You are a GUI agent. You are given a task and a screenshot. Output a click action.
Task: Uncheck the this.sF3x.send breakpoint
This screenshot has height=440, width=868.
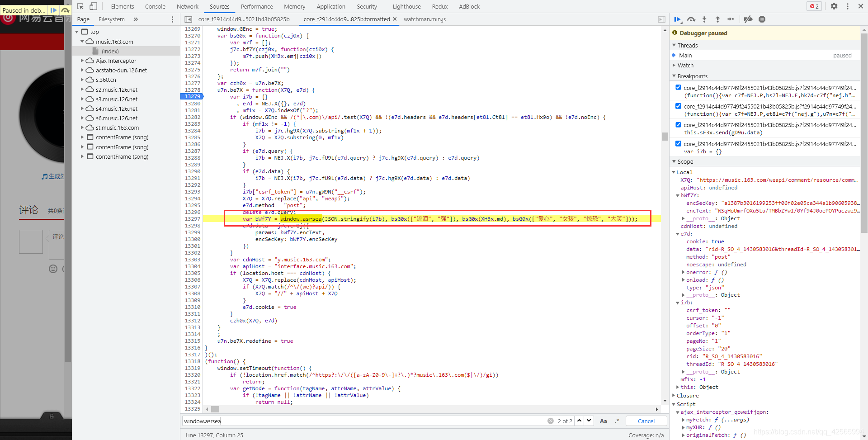tap(678, 124)
